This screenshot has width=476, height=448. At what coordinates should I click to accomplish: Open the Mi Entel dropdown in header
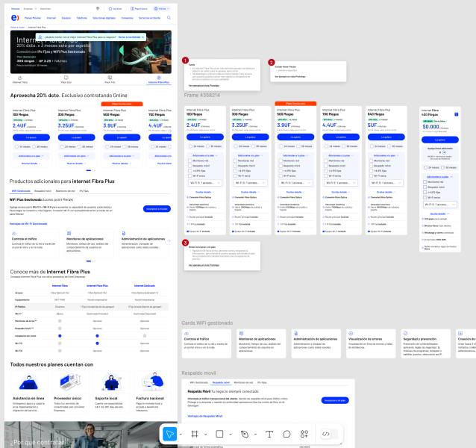[x=161, y=9]
